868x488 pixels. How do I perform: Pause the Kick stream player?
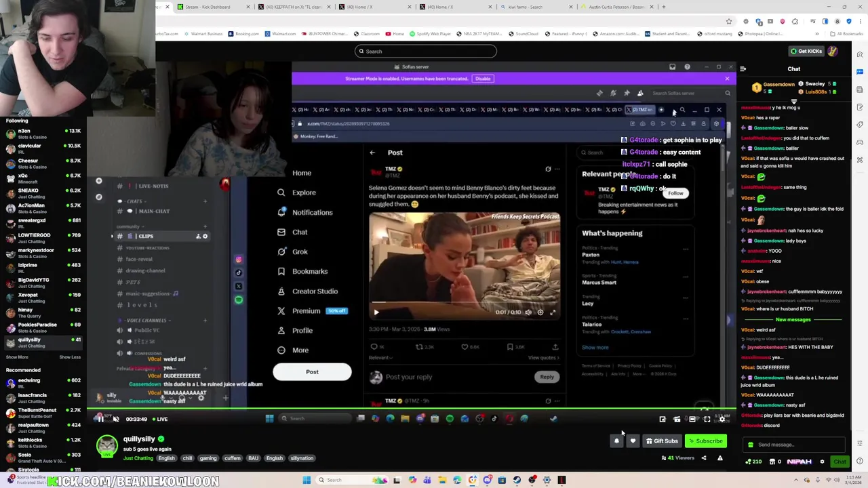pyautogui.click(x=100, y=419)
